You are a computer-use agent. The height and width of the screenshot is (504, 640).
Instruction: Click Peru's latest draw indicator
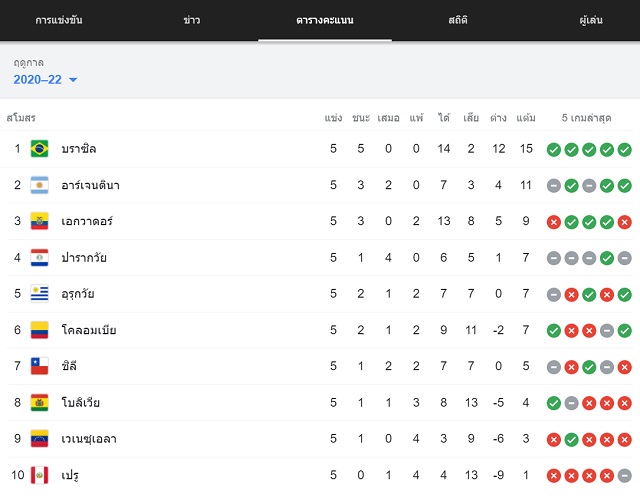click(x=624, y=476)
